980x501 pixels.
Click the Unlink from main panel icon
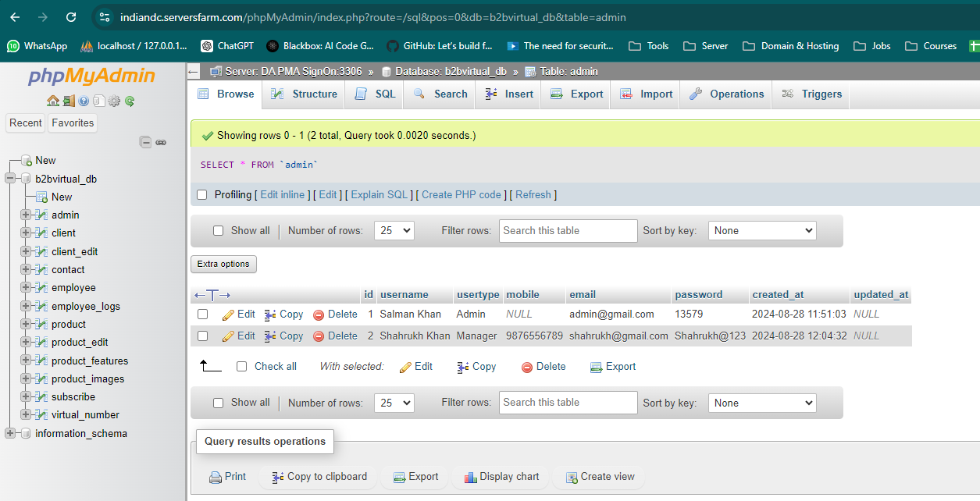coord(161,142)
